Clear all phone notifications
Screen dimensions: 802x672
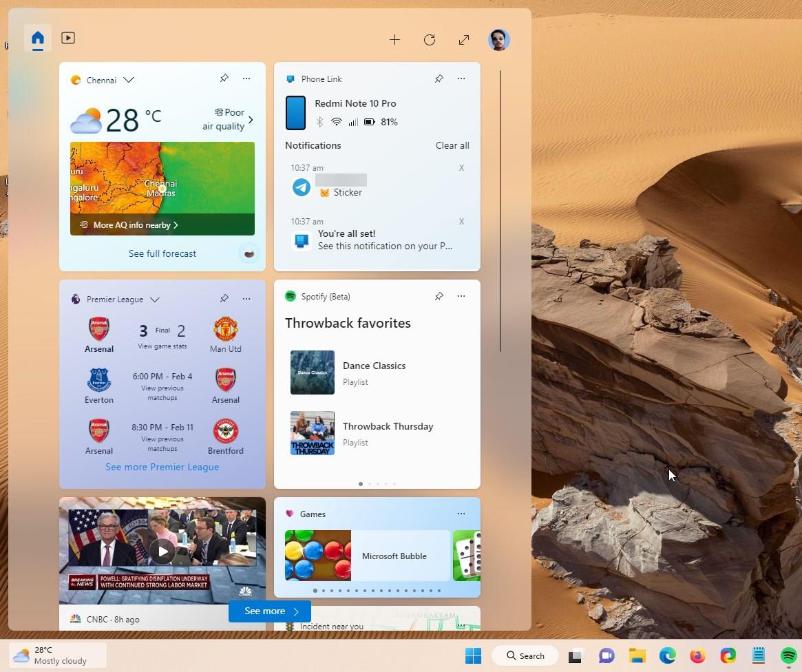[x=452, y=145]
